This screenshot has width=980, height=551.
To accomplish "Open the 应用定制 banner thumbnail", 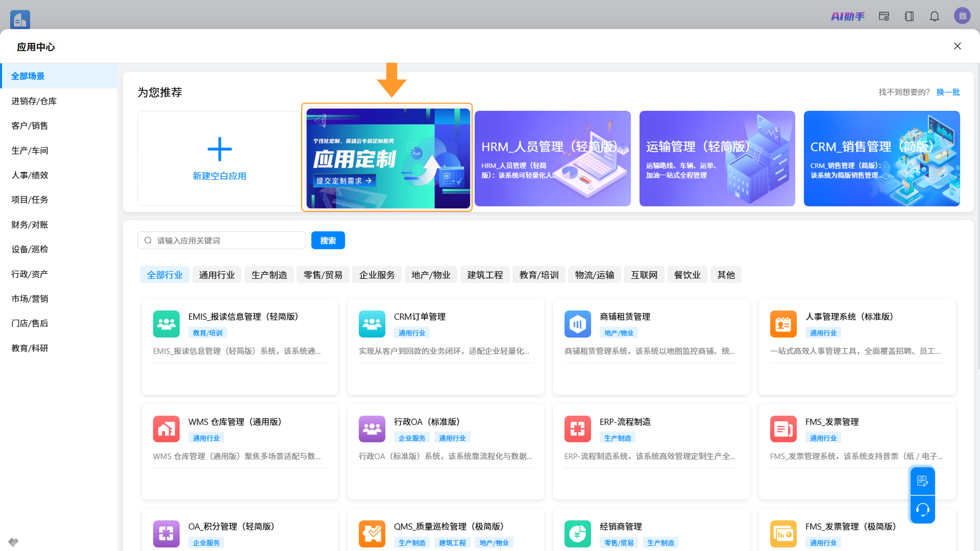I will tap(388, 158).
